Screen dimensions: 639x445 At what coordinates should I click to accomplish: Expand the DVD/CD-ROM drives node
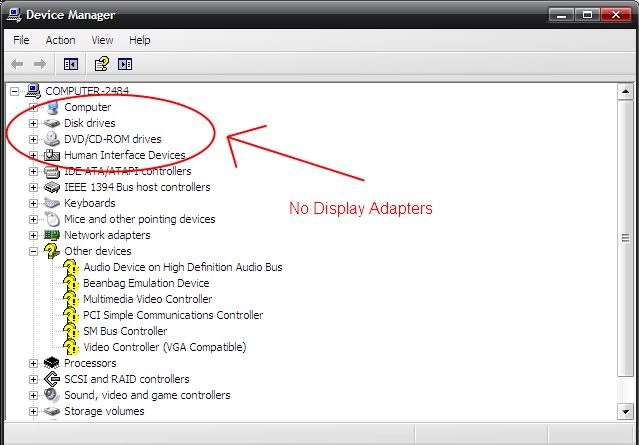[33, 139]
